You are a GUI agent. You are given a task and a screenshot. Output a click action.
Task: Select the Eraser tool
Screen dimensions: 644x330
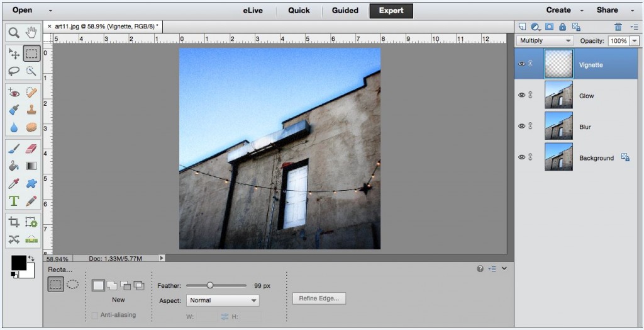(31, 149)
